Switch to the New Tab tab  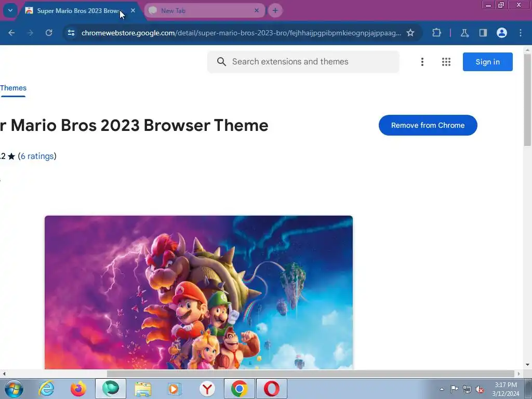click(204, 10)
